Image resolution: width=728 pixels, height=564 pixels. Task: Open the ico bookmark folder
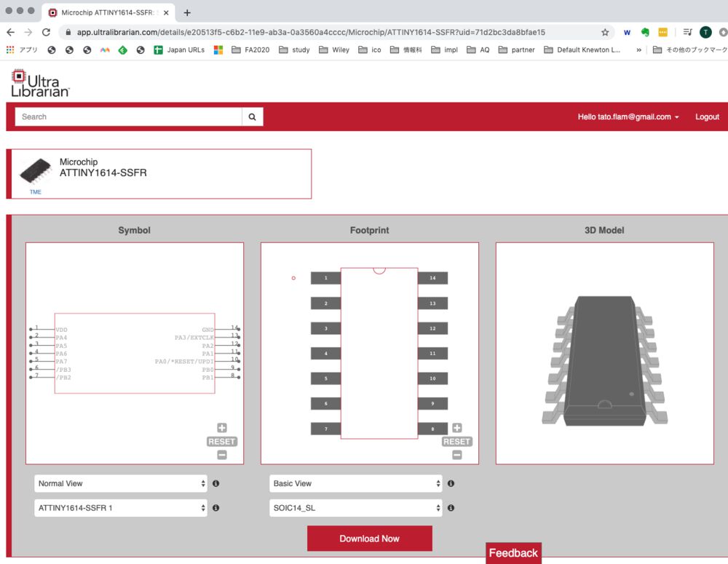370,49
